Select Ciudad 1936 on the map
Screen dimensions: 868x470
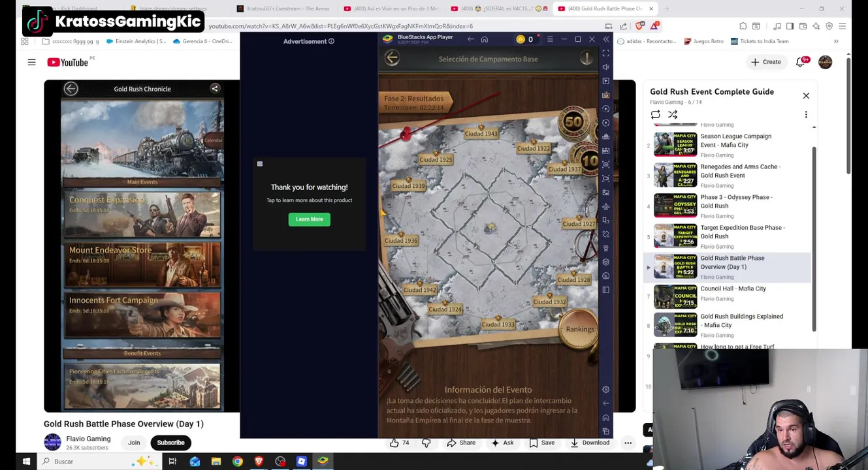click(x=400, y=240)
